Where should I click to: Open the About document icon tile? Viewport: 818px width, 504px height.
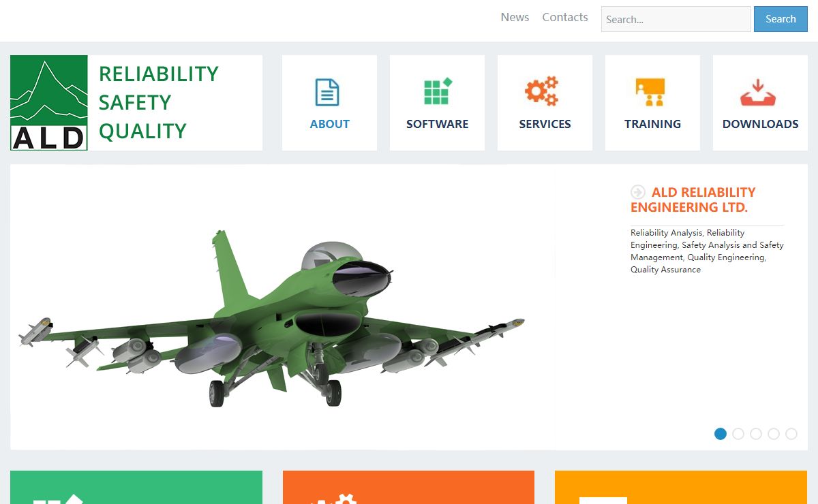(327, 93)
